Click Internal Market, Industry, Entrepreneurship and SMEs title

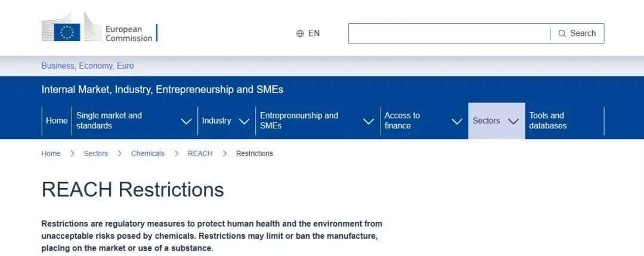click(x=162, y=90)
